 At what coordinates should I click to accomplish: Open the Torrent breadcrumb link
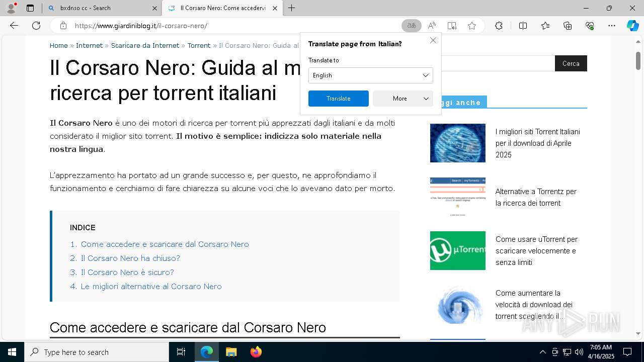coord(199,45)
